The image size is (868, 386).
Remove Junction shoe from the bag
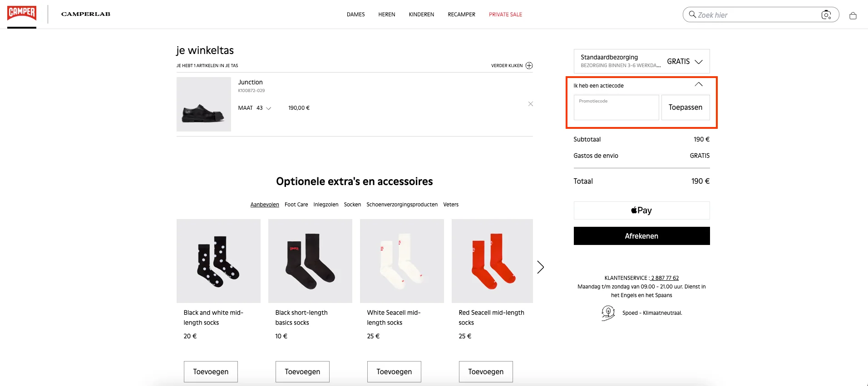[530, 104]
